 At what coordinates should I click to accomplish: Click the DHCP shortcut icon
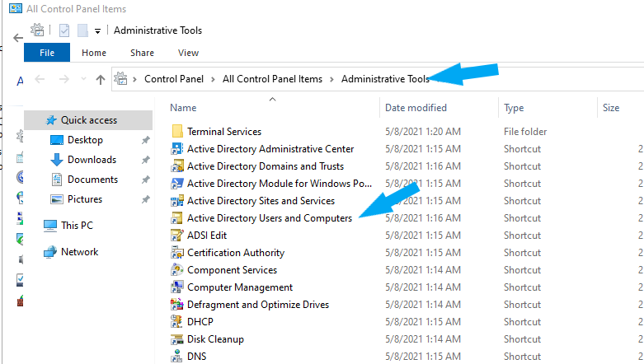pos(177,321)
